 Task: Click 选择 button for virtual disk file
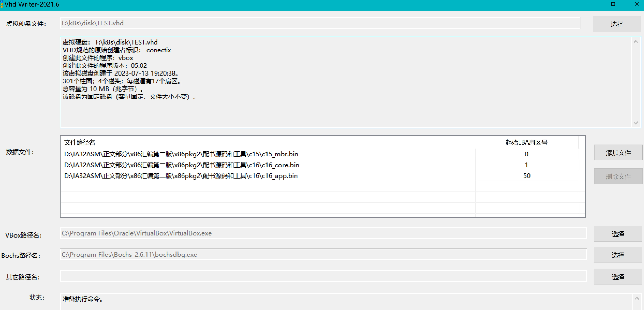pyautogui.click(x=617, y=24)
